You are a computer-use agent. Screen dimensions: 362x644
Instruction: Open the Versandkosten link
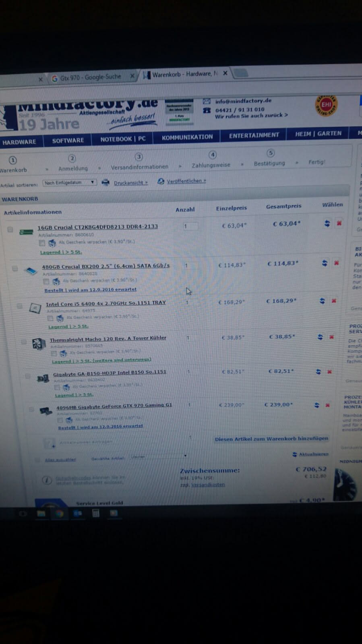[208, 485]
